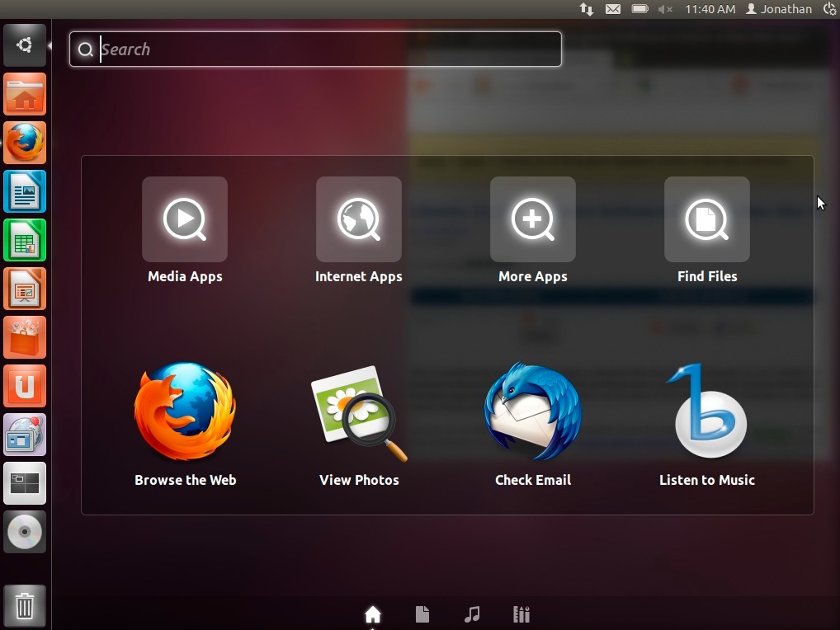Click inside the Dash search field
This screenshot has height=630, width=840.
click(314, 49)
